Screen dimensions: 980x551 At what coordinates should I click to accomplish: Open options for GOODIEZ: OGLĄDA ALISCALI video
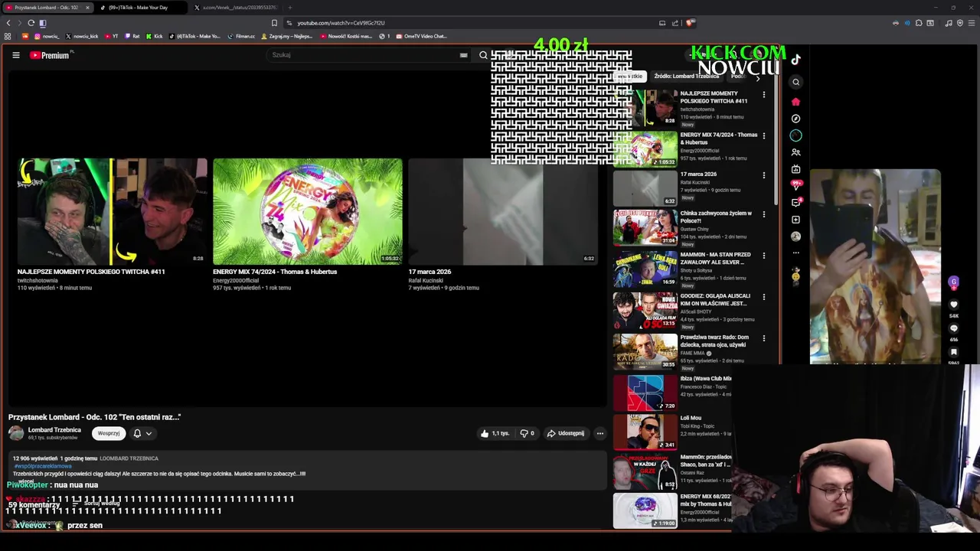[x=763, y=297]
